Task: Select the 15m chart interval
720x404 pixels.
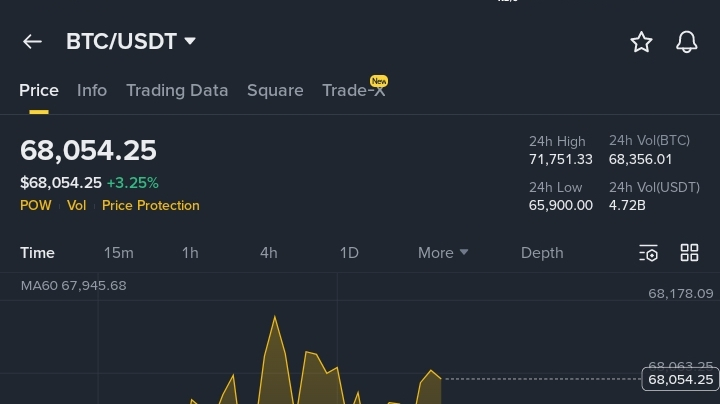Action: click(118, 253)
